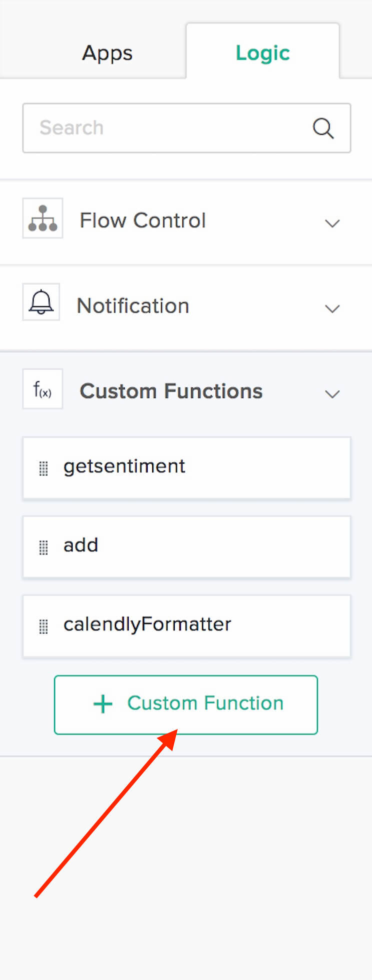372x980 pixels.
Task: Select the Logic tab
Action: [263, 53]
